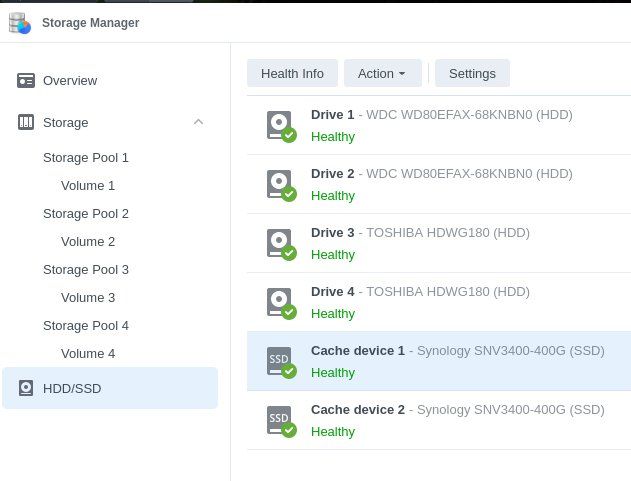Open the Settings button
Image resolution: width=631 pixels, height=481 pixels.
472,73
